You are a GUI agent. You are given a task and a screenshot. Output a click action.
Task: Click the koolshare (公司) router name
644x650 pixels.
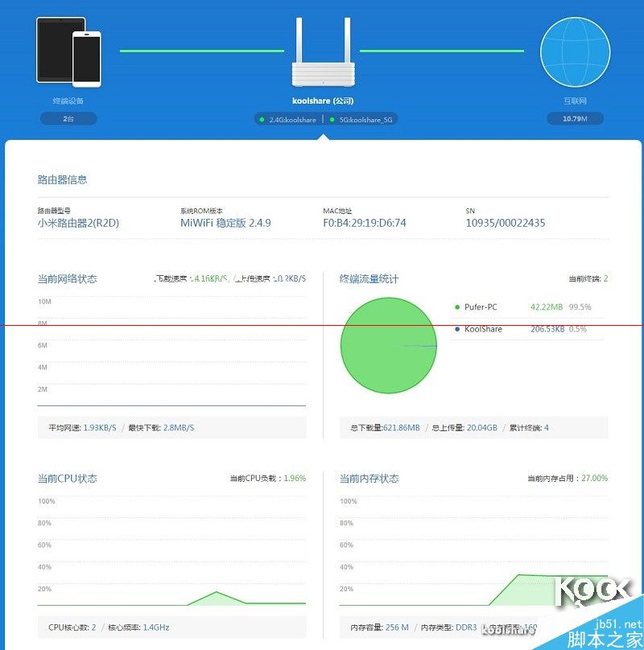[323, 101]
